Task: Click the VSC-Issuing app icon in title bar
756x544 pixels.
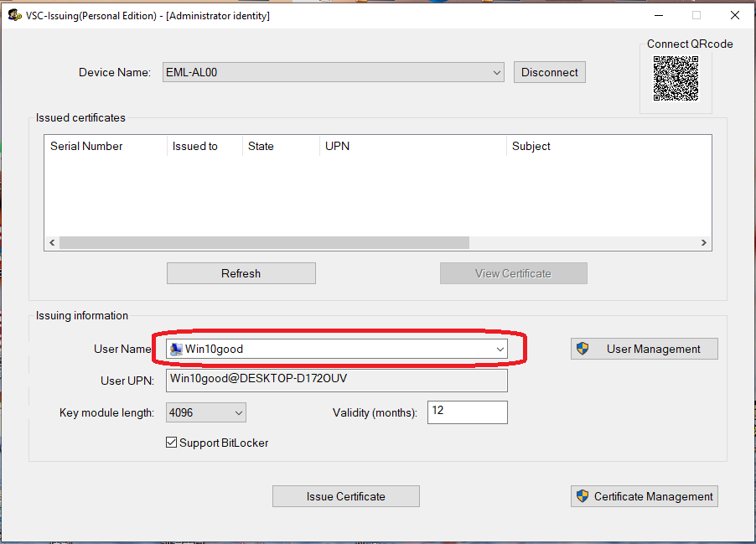Action: pos(14,15)
